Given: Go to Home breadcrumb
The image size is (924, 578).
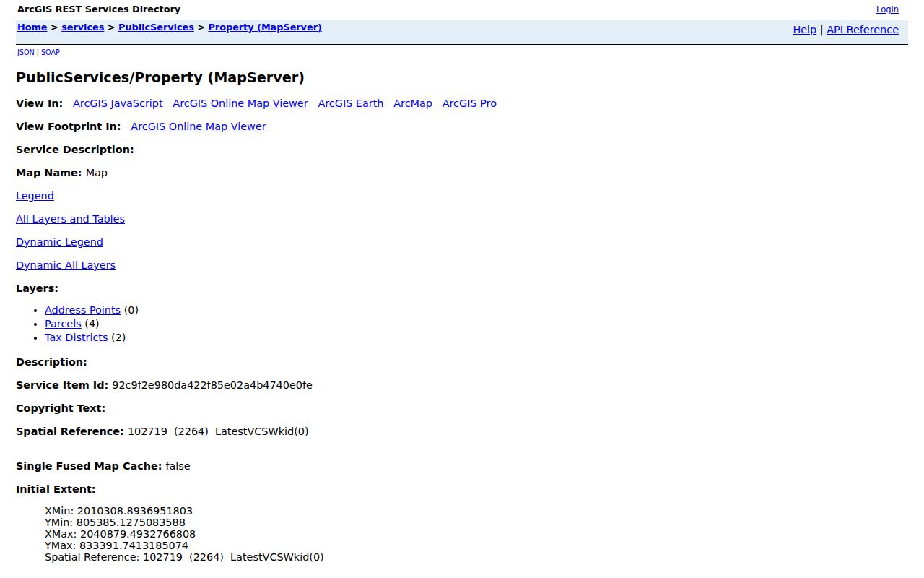Looking at the screenshot, I should [32, 27].
